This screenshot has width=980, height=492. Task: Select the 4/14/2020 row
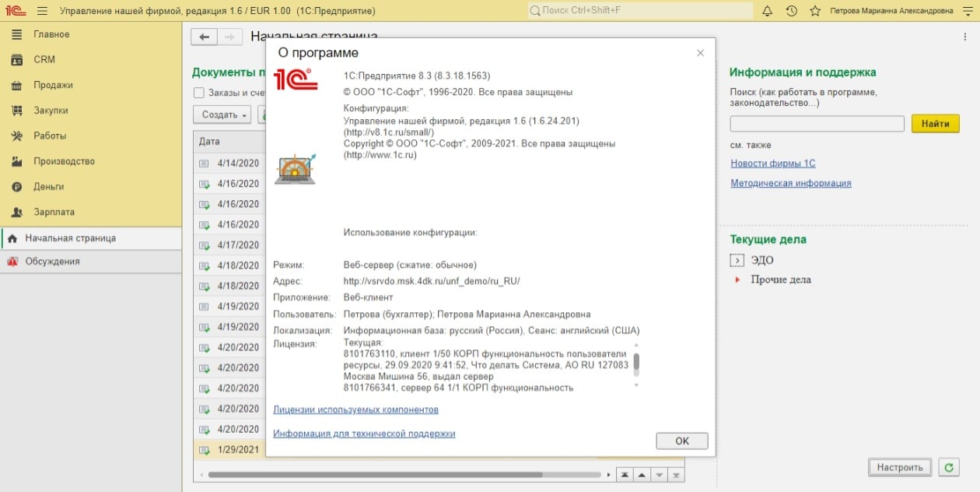[229, 163]
